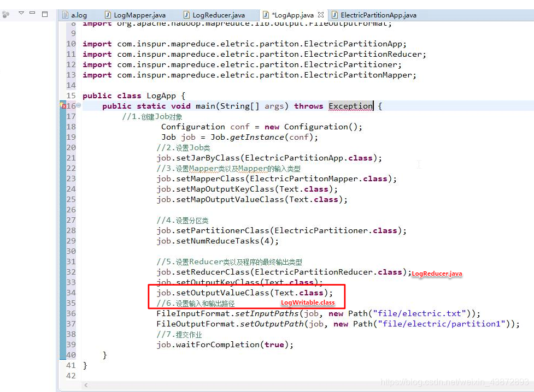Screen dimensions: 534x392
Task: Click import line for ElectricPartitionApp
Action: (x=244, y=44)
